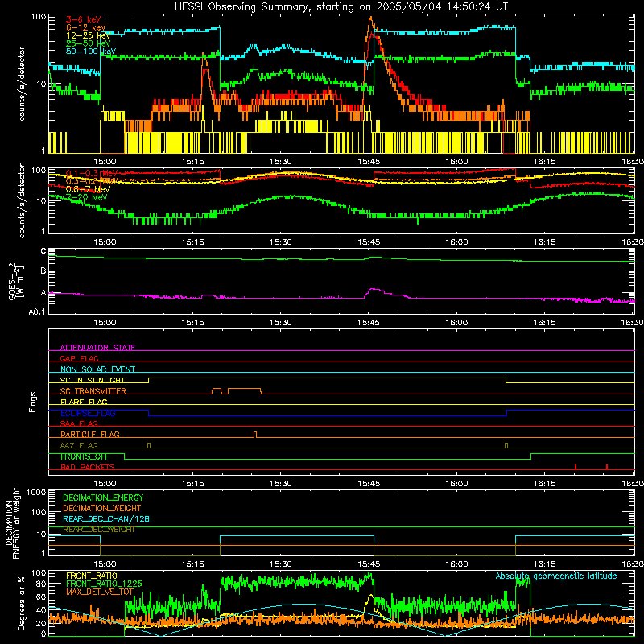The image size is (644, 644).
Task: Click the second BAD_PACKETS red tick mark
Action: pyautogui.click(x=607, y=467)
